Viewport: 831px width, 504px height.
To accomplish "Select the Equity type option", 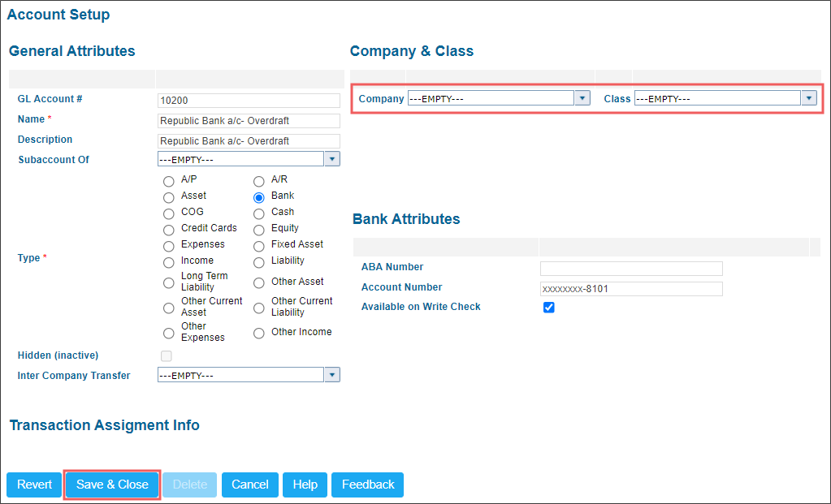I will click(x=258, y=229).
